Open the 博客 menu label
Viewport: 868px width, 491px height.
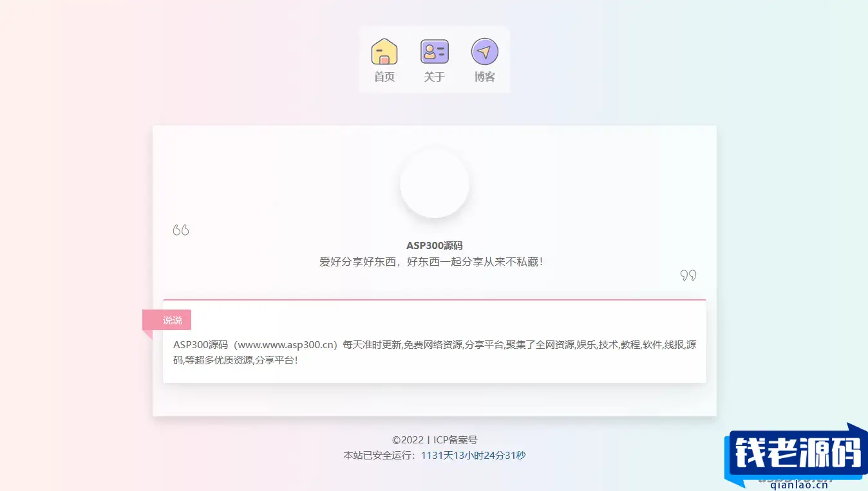pos(485,77)
